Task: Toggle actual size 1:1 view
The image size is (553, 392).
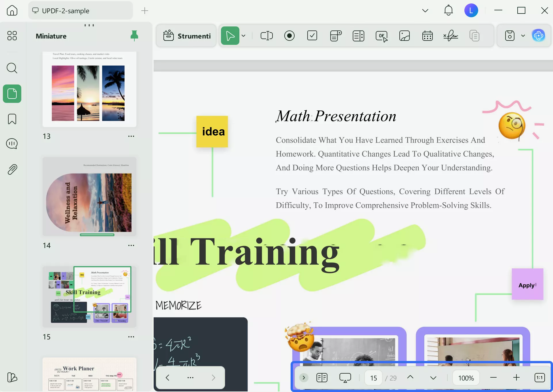Action: click(539, 378)
